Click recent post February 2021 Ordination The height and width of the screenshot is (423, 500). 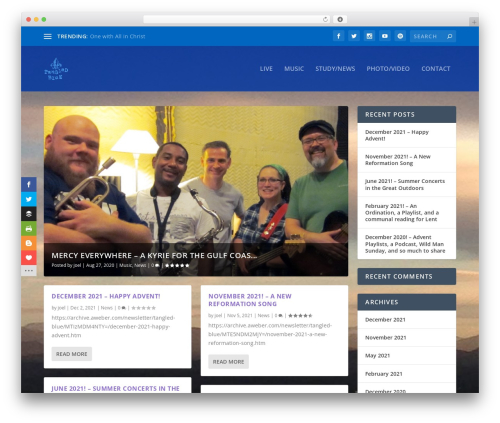(402, 213)
